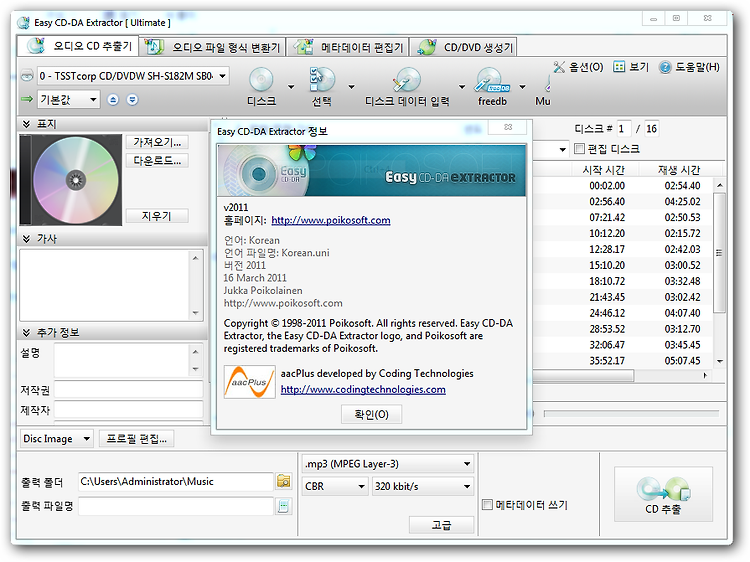Open the CBR bitrate mode dropdown
750x562 pixels.
tap(335, 486)
